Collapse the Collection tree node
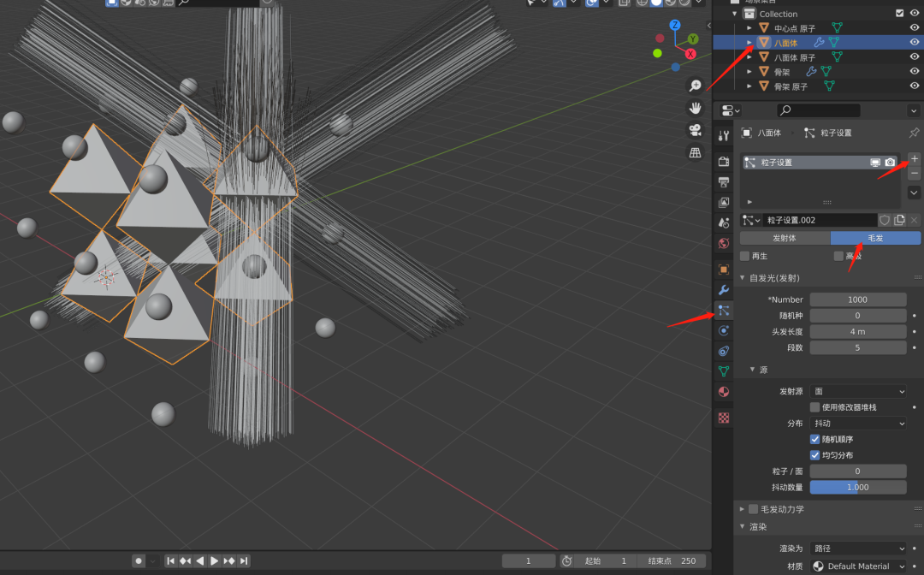 734,14
